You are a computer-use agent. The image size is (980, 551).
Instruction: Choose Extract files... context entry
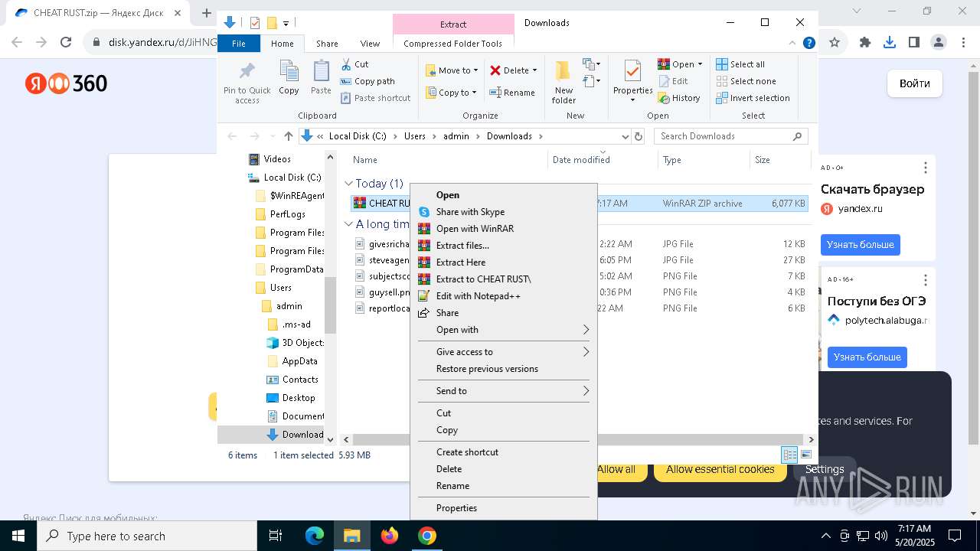click(504, 246)
